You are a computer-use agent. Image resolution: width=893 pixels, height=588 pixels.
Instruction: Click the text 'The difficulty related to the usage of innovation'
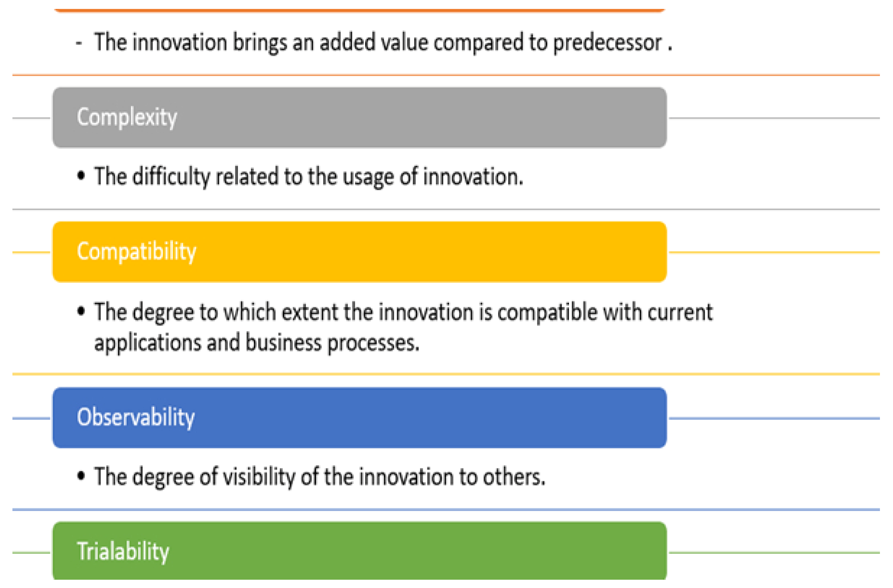coord(308,176)
